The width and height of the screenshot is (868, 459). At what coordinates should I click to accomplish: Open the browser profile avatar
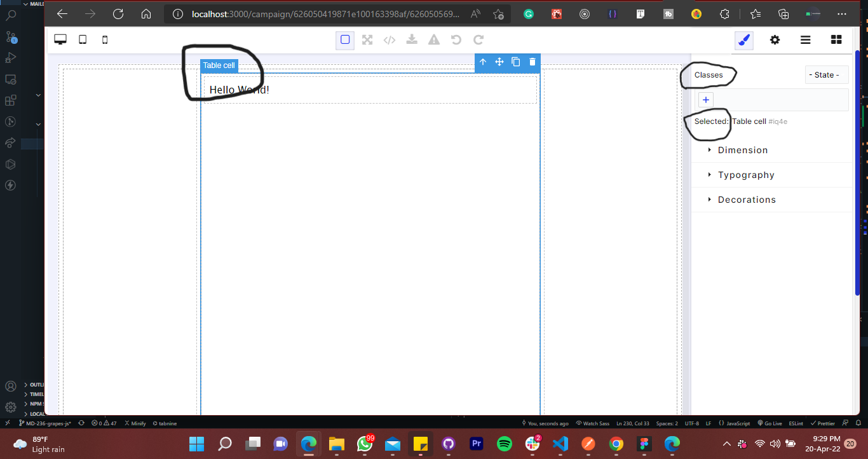point(813,14)
